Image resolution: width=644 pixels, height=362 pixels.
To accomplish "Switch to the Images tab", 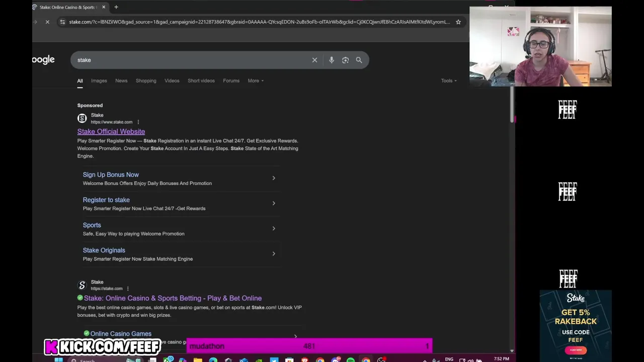I will [x=99, y=80].
